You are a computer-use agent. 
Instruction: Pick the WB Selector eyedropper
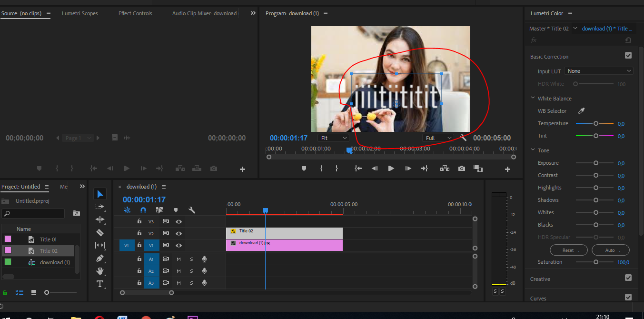click(x=581, y=111)
